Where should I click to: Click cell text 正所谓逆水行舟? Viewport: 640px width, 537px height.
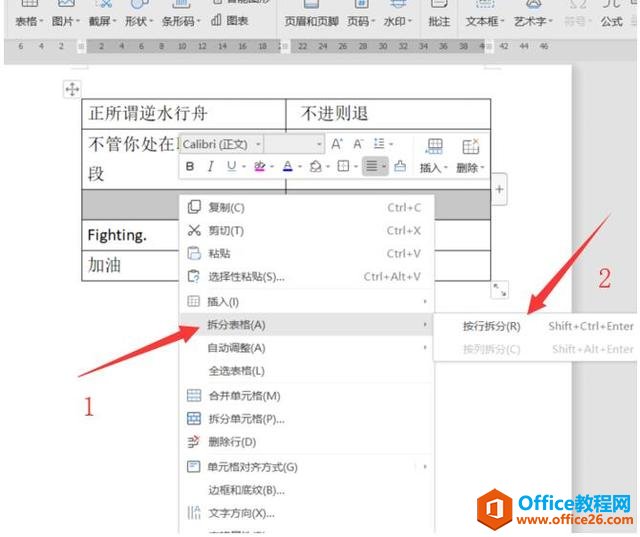click(148, 113)
